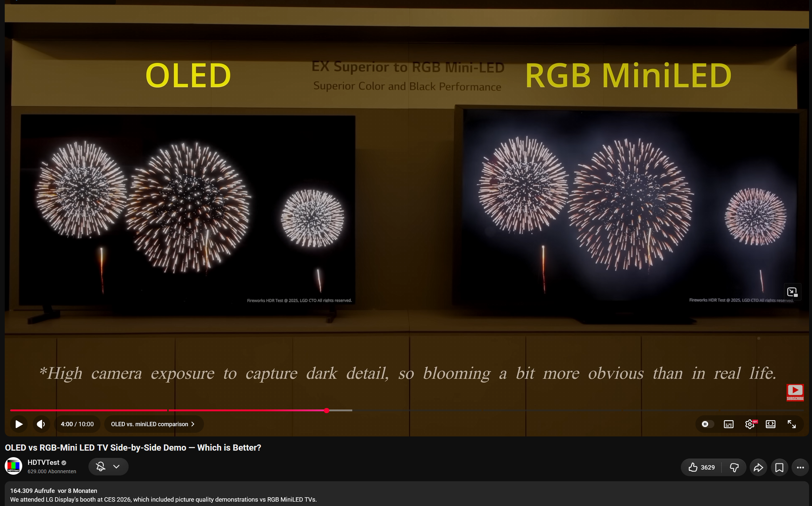Screen dimensions: 812x506
Task: Click the red Subscribe watermark on video
Action: (795, 392)
